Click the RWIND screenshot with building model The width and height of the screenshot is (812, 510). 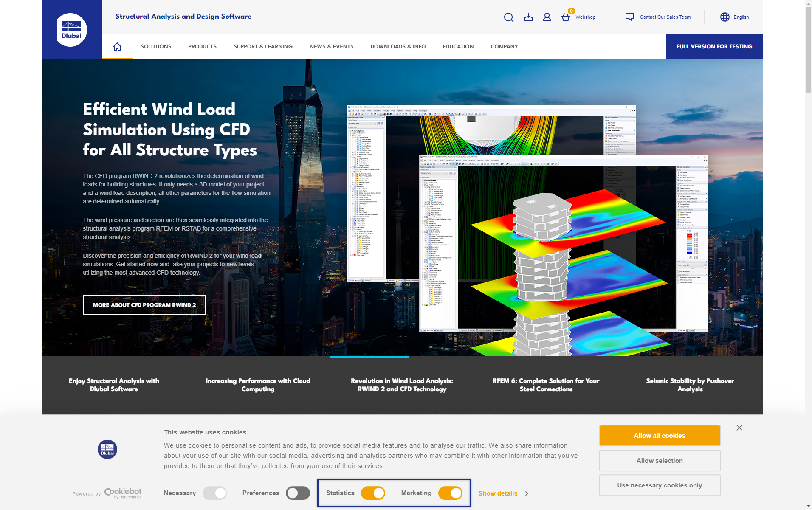pos(564,243)
